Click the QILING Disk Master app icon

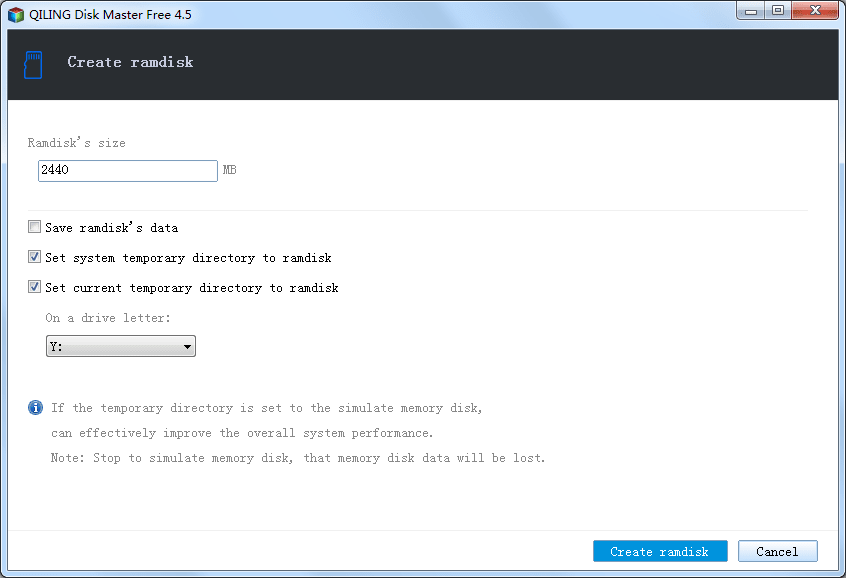pyautogui.click(x=16, y=15)
